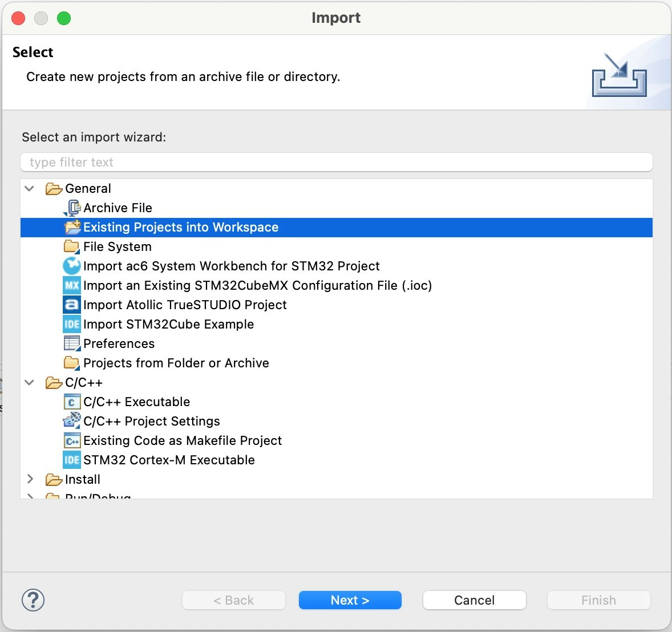The height and width of the screenshot is (632, 672).
Task: Close the Import dialog with red button
Action: pyautogui.click(x=18, y=18)
